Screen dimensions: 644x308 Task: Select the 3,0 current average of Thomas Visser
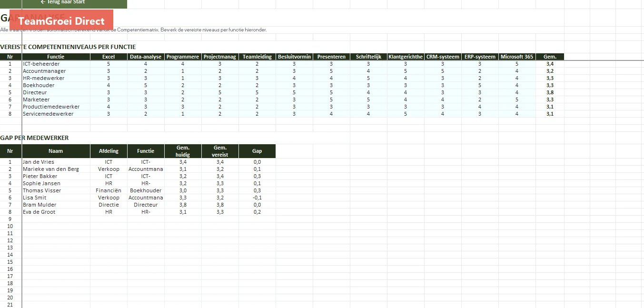point(183,190)
